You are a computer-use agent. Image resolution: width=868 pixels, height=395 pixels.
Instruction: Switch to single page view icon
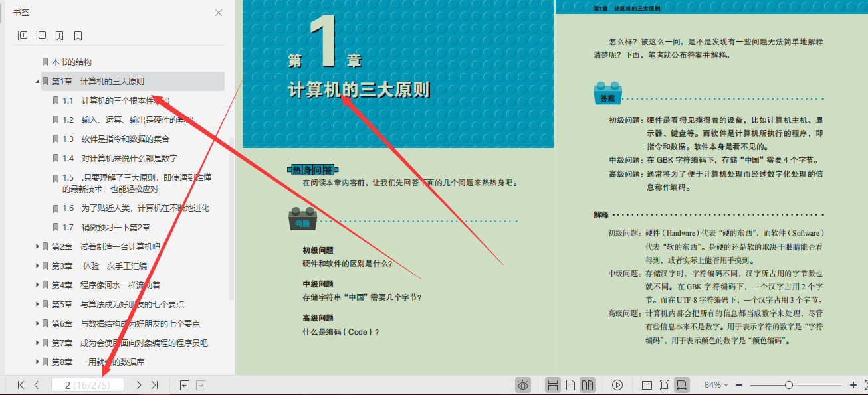click(x=570, y=384)
